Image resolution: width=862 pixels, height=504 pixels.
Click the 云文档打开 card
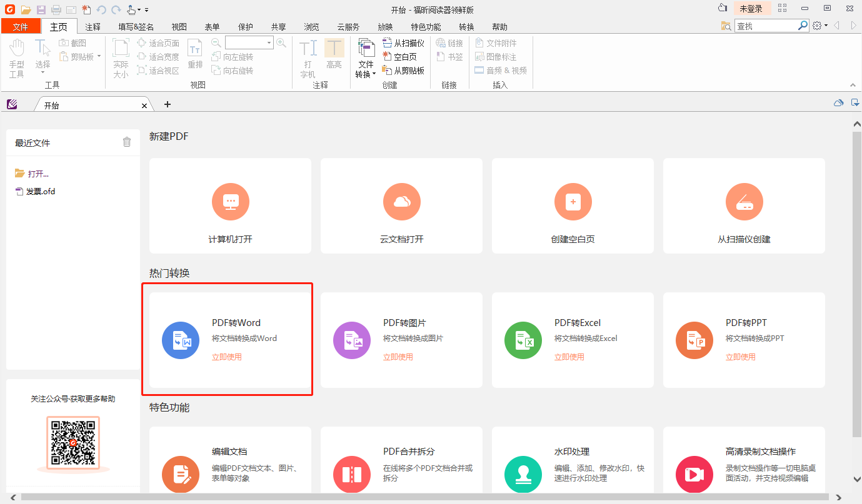(x=401, y=205)
